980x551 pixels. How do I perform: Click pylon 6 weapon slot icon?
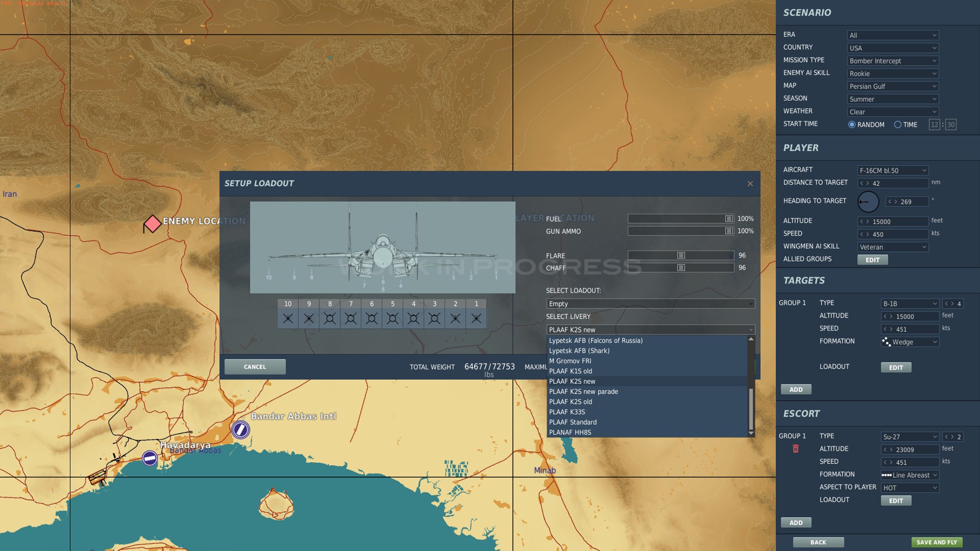[x=372, y=318]
